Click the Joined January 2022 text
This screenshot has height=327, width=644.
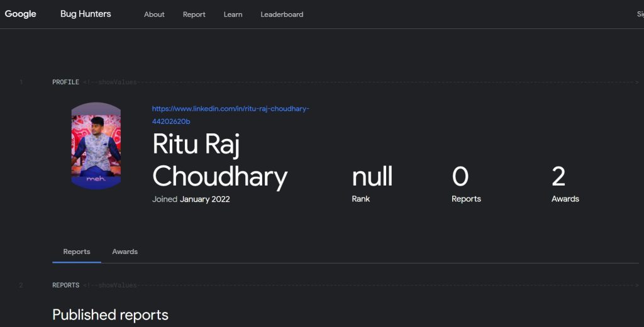[x=191, y=199]
